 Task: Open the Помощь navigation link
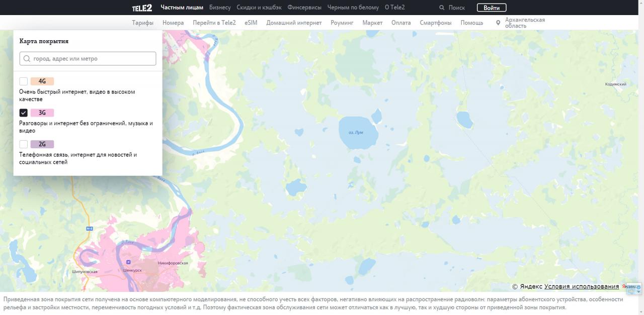[x=472, y=23]
